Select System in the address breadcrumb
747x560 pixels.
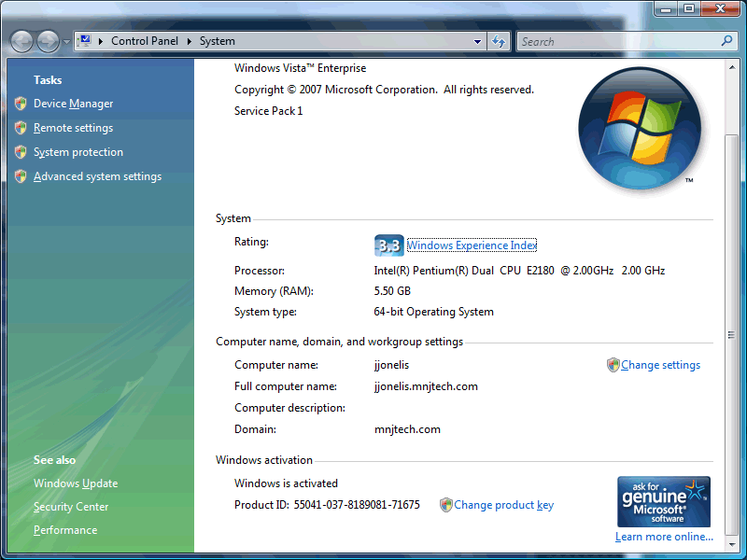(218, 41)
